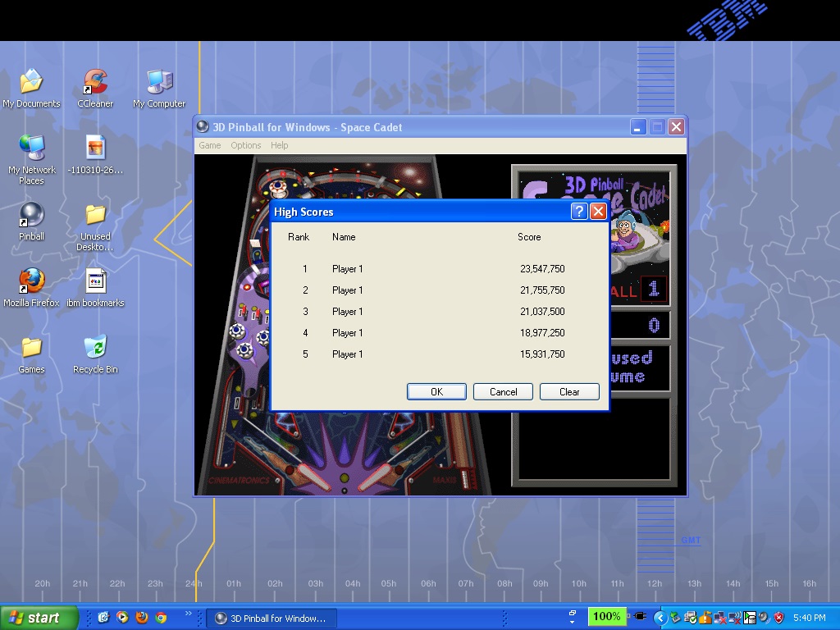Clear the high scores list
840x630 pixels.
[x=569, y=392]
